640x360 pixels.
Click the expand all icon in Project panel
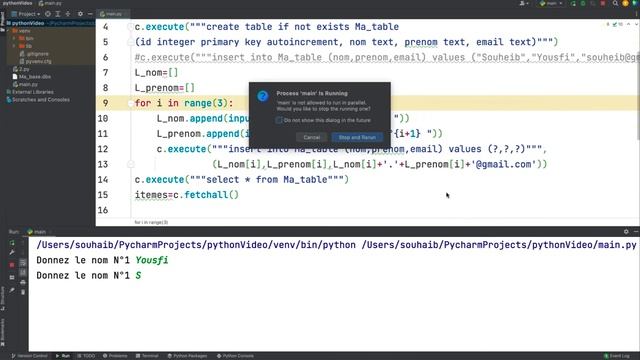[x=58, y=14]
